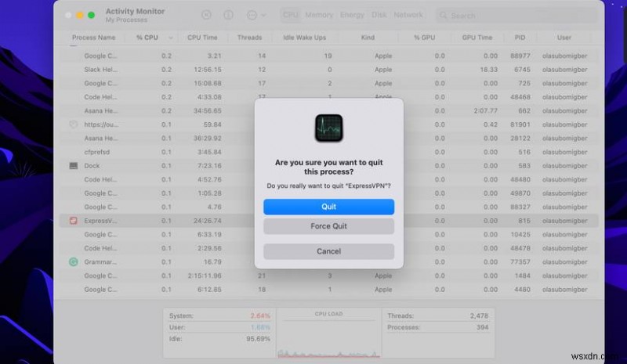Click the Activity Monitor icon in dialog
Image resolution: width=627 pixels, height=364 pixels.
(328, 128)
